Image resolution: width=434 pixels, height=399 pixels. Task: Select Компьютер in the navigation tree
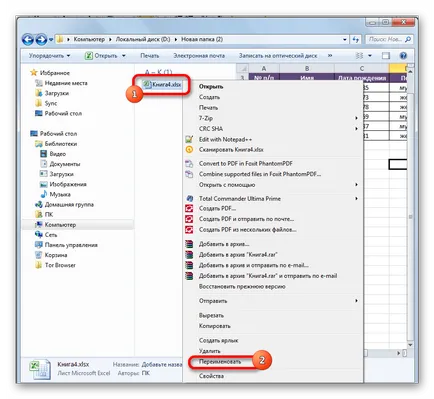(x=60, y=225)
